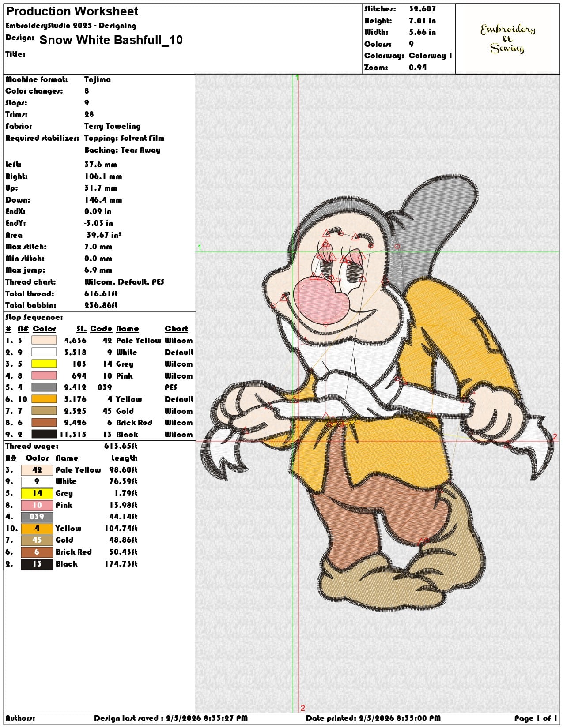Screen dimensions: 563x728
Task: Click the Brick Red name in Thread usage
Action: coord(74,552)
